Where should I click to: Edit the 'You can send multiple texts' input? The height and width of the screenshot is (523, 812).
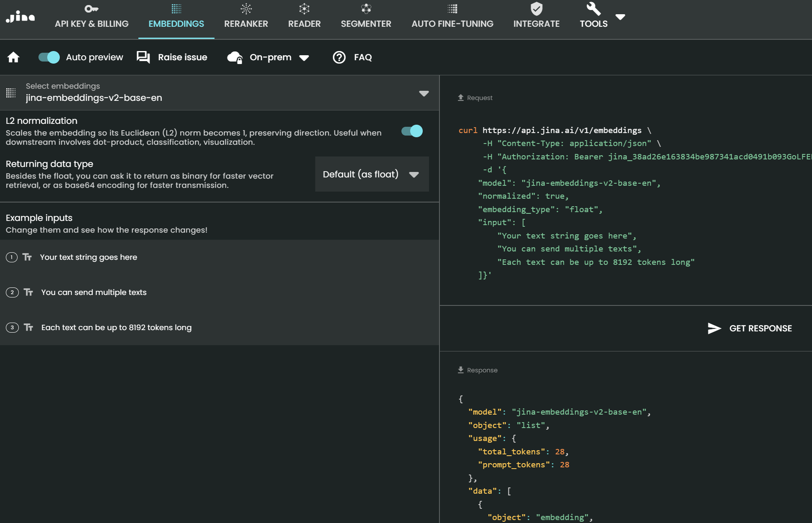coord(220,292)
